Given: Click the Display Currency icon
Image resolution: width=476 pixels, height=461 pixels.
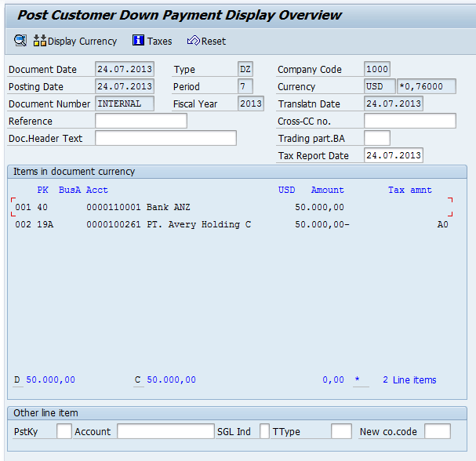Looking at the screenshot, I should click(40, 41).
